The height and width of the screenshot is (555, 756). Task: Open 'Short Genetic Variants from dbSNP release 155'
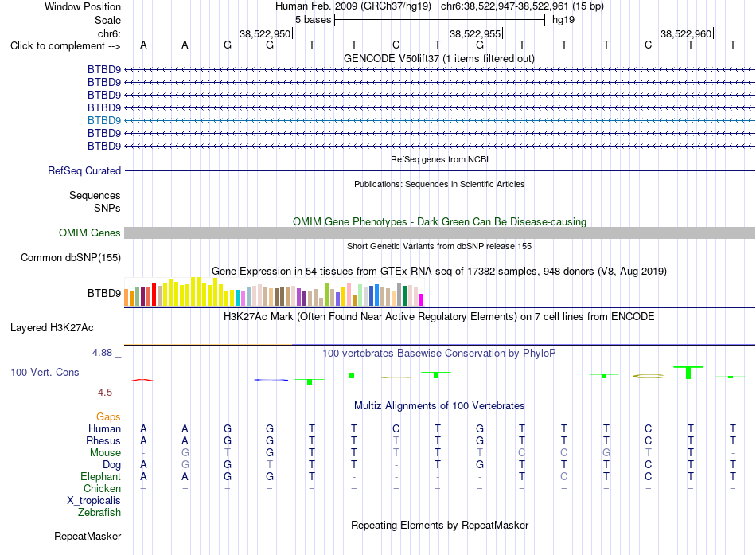[x=439, y=246]
